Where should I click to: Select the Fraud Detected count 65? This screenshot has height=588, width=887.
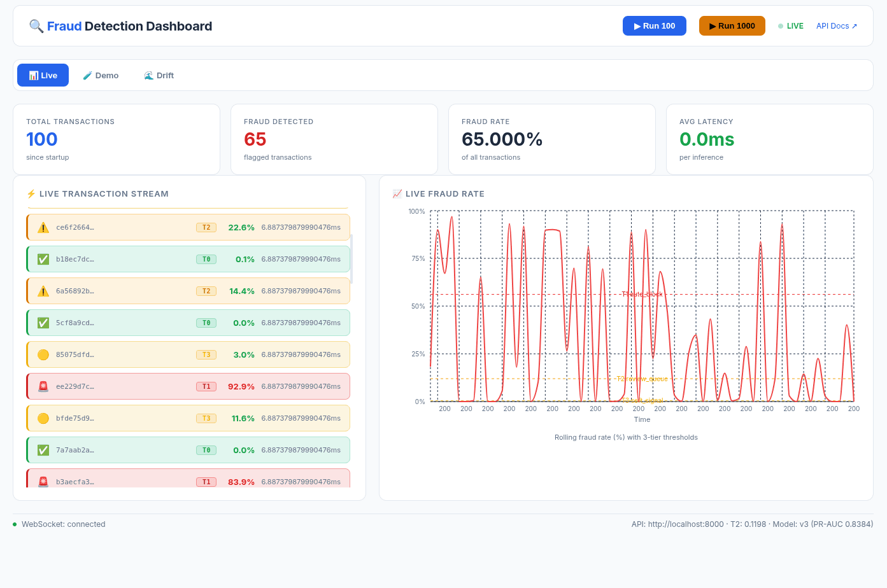click(255, 139)
